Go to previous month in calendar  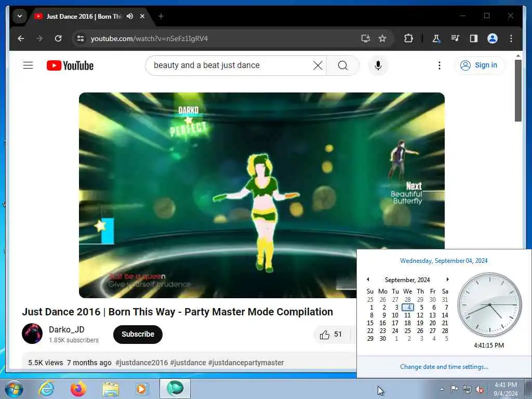tap(368, 280)
